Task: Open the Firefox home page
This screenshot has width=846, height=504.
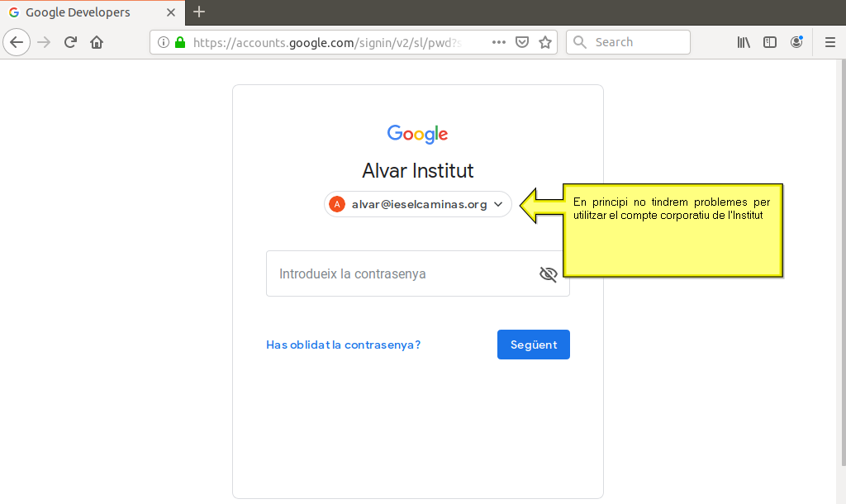Action: [x=97, y=42]
